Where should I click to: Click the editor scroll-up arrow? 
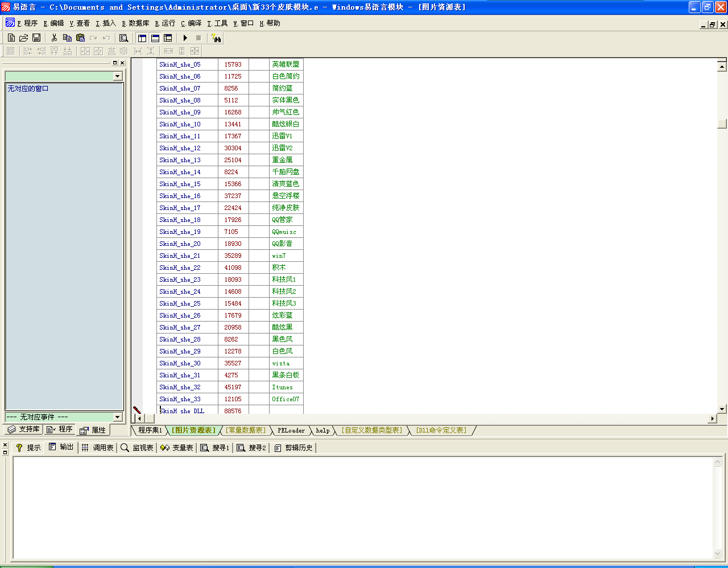[x=722, y=67]
